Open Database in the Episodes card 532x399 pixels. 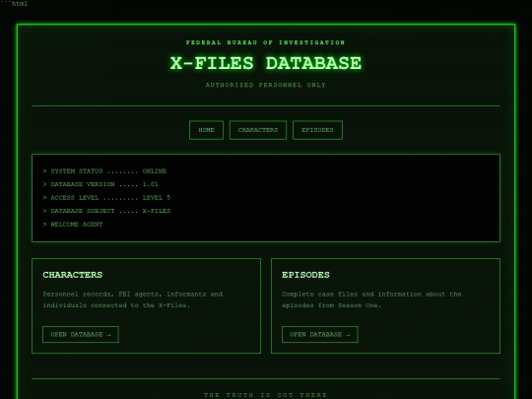[320, 335]
